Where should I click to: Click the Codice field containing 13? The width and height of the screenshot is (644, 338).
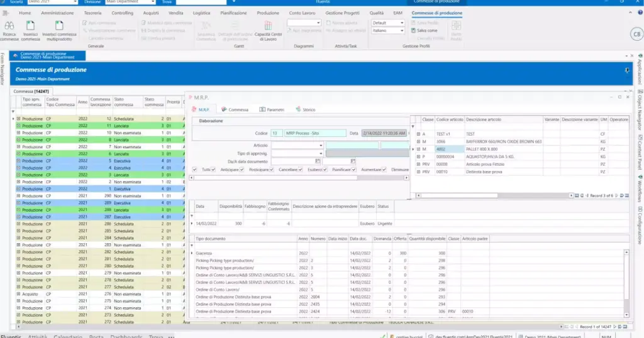pyautogui.click(x=277, y=133)
